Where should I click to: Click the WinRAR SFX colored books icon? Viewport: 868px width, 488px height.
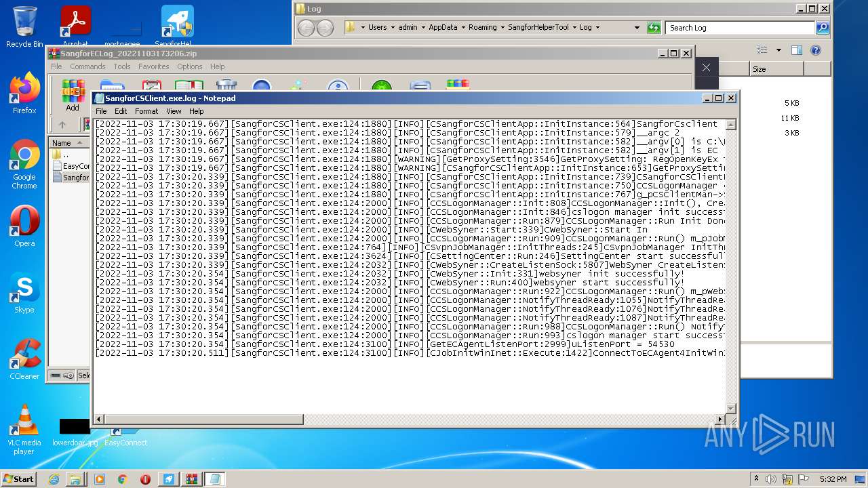458,85
